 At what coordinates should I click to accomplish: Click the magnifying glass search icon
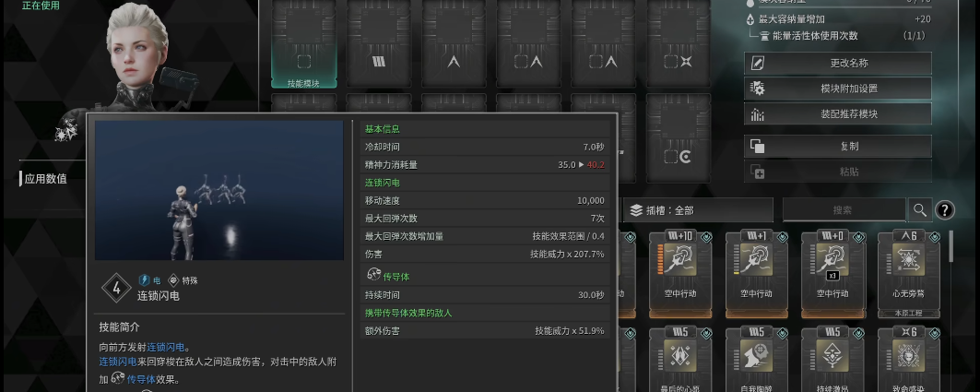pyautogui.click(x=919, y=210)
